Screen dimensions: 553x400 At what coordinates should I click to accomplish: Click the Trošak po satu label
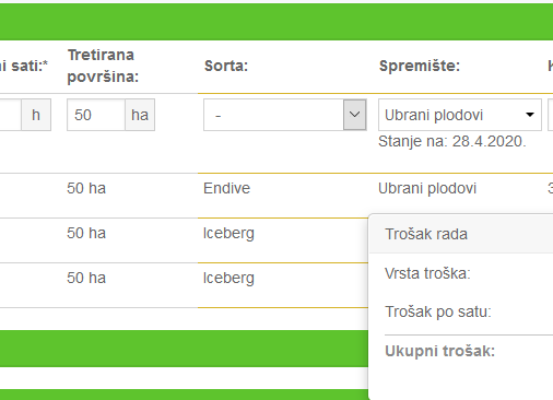(x=438, y=311)
